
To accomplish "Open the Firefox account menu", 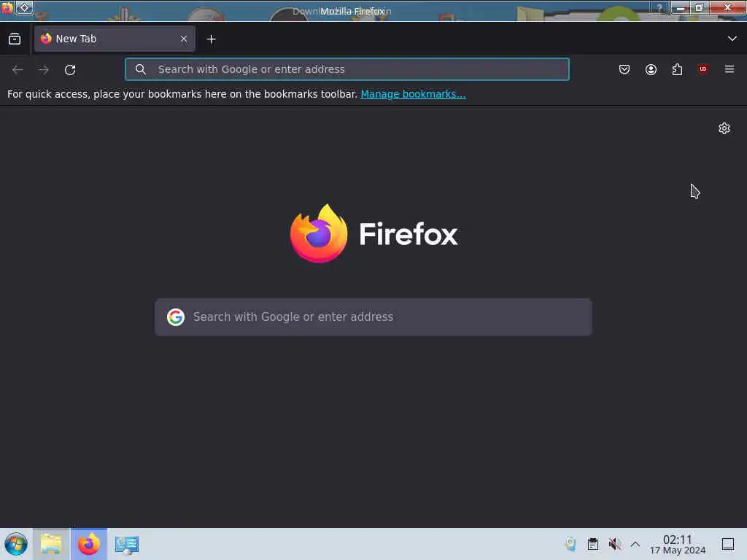I will 651,69.
